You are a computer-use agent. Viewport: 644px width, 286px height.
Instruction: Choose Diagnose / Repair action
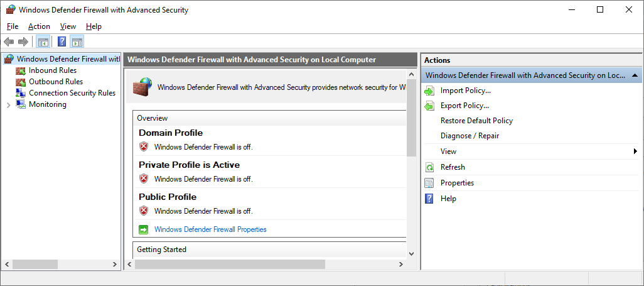coord(470,136)
